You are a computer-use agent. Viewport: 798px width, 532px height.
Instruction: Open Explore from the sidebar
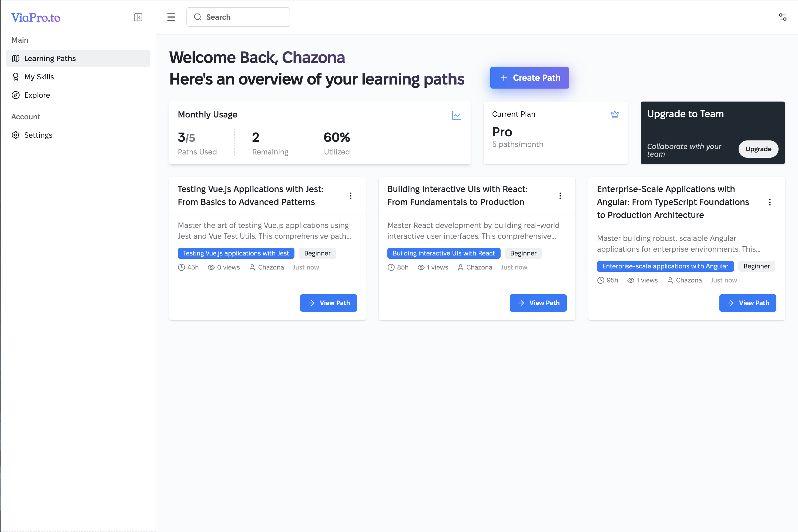[37, 95]
